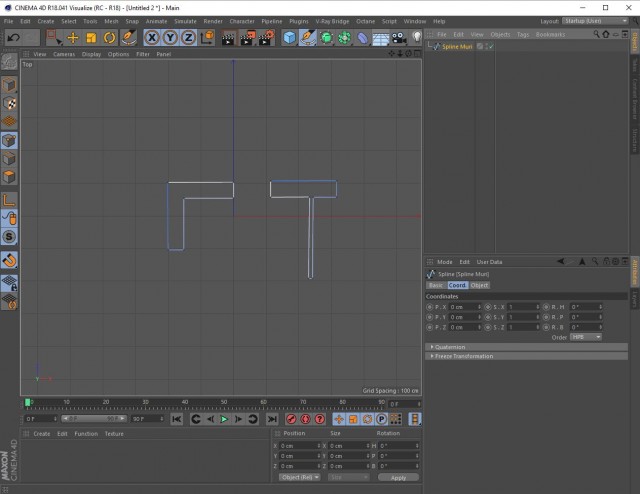Viewport: 640px width, 494px height.
Task: Toggle the Y axis lock
Action: [x=170, y=38]
